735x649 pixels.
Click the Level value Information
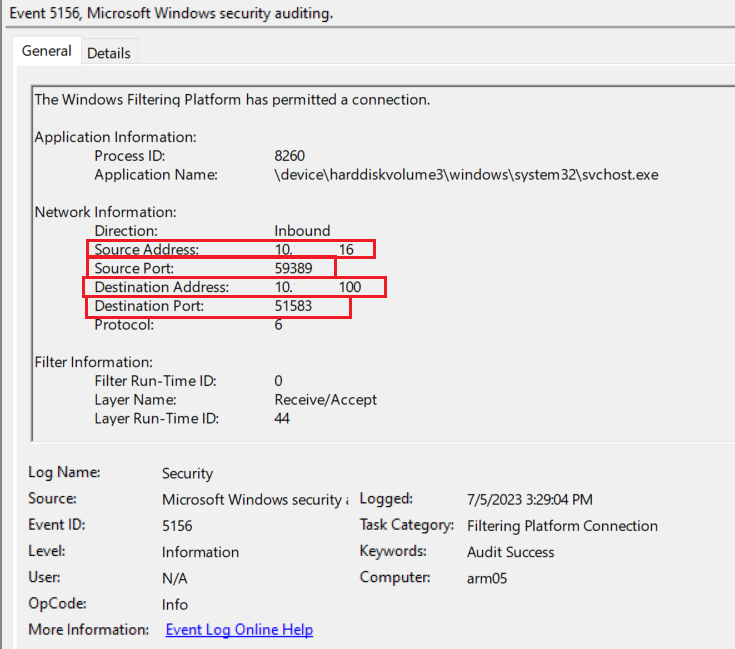pyautogui.click(x=200, y=552)
